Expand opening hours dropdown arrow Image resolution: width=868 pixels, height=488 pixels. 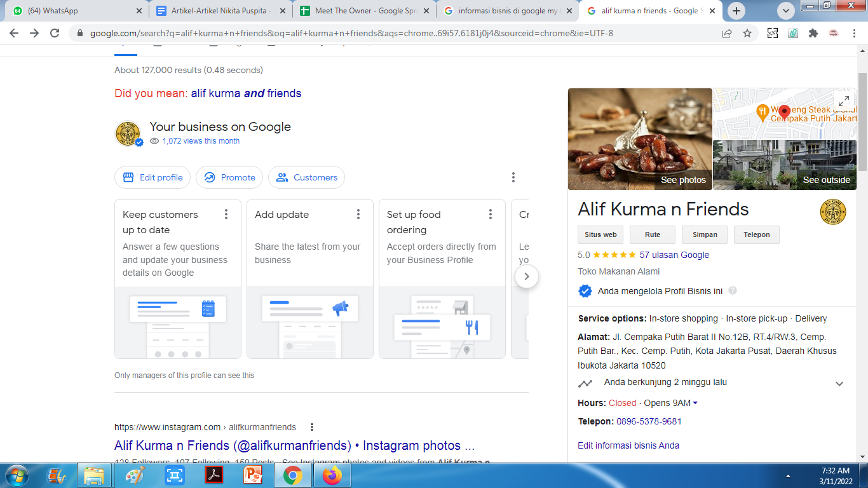pyautogui.click(x=695, y=403)
